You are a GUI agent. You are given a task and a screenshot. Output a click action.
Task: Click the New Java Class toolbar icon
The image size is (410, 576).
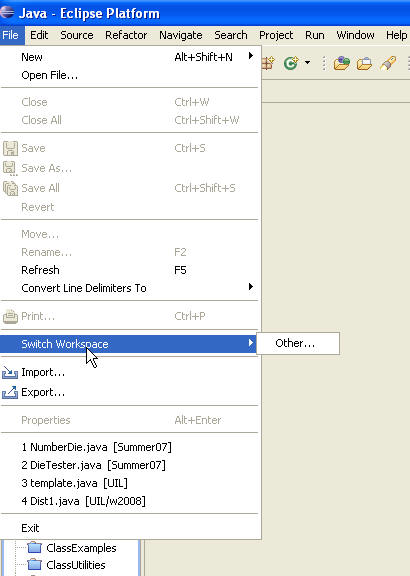coord(291,63)
